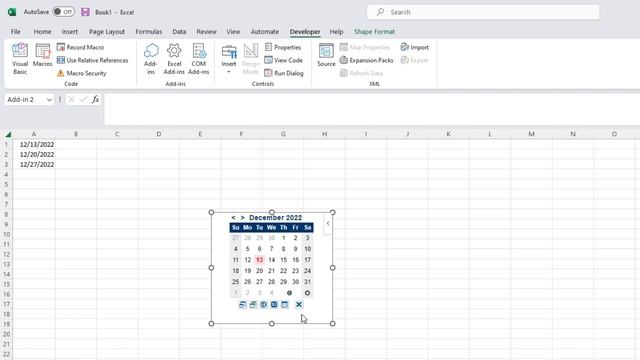Switch to the Review tab

(207, 31)
